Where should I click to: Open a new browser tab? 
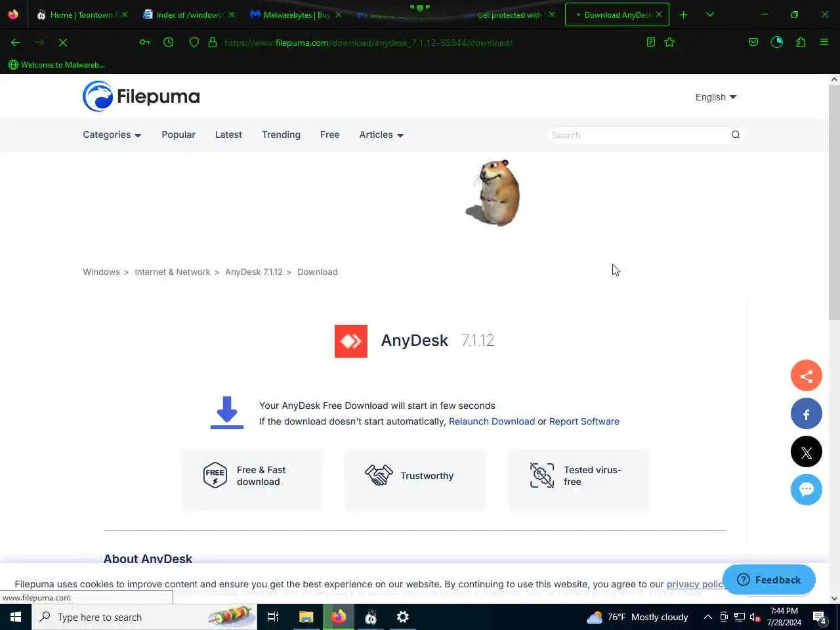click(x=684, y=14)
